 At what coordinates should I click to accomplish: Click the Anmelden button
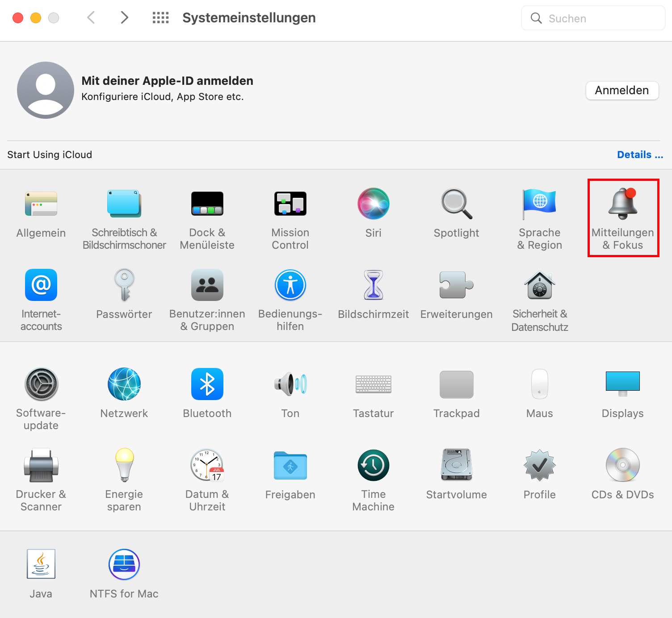[622, 90]
